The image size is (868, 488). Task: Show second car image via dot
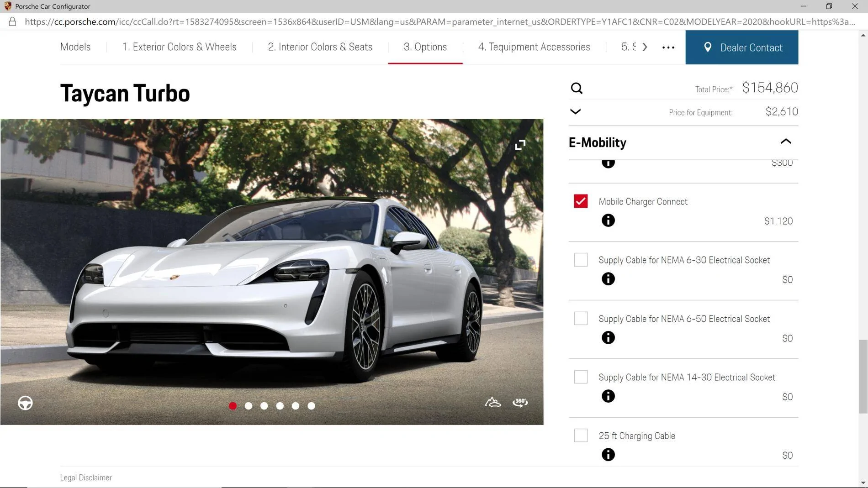tap(249, 406)
